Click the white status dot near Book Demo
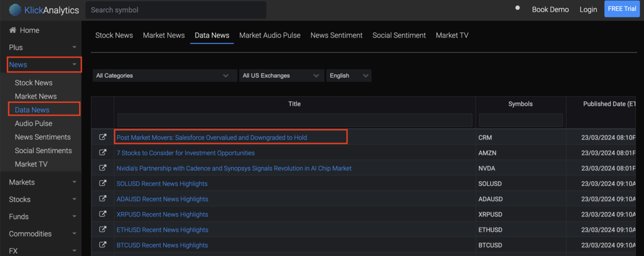Screen dimensions: 644x256 [517, 8]
